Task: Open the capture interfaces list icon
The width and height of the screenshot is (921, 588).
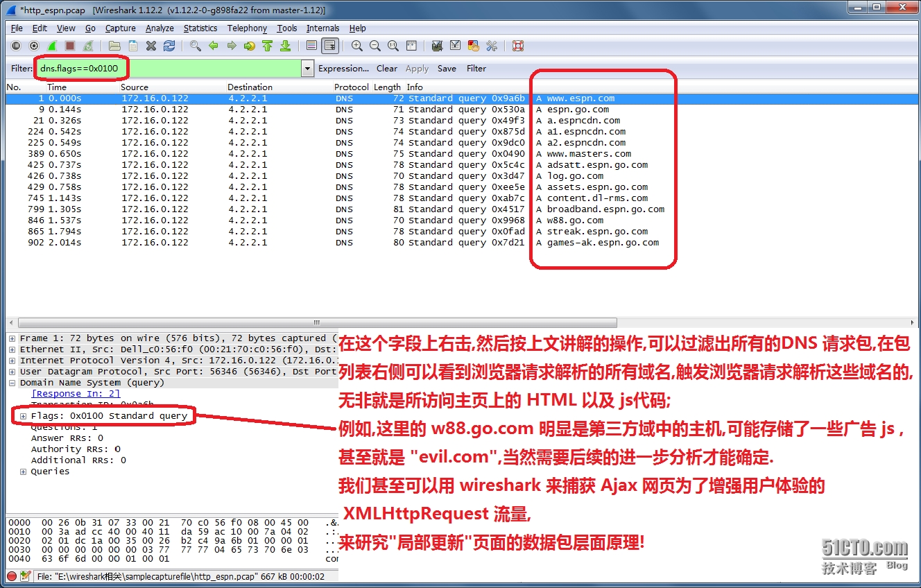Action: pyautogui.click(x=16, y=46)
